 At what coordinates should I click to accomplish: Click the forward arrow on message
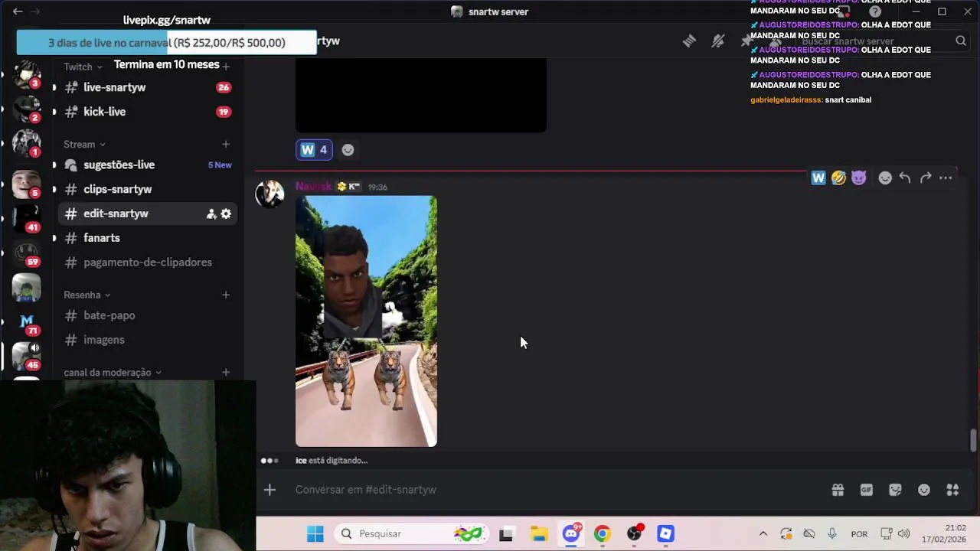point(926,178)
